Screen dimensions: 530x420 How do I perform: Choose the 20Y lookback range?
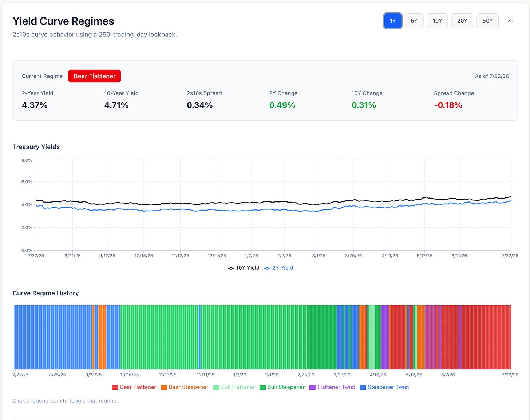tap(462, 21)
